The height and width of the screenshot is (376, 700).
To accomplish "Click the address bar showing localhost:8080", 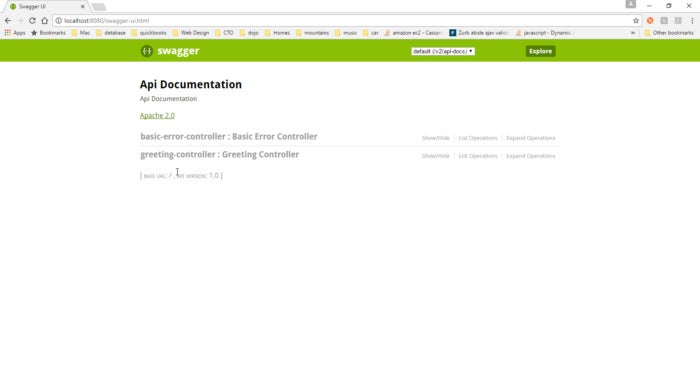I will pos(344,21).
